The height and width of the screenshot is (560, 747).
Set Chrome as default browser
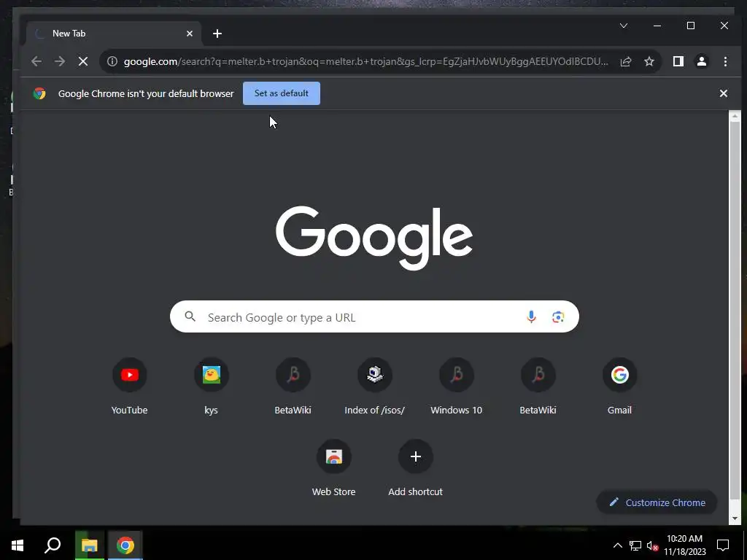(282, 93)
